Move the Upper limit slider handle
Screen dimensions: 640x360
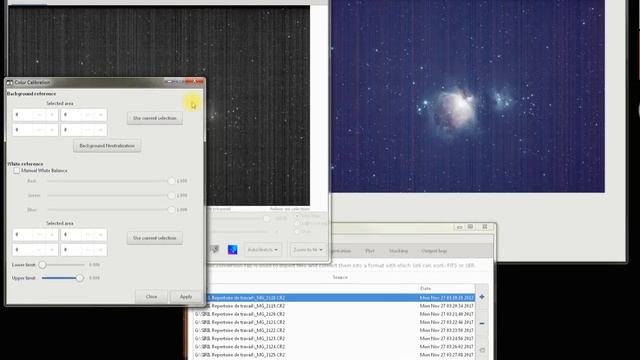(80, 278)
